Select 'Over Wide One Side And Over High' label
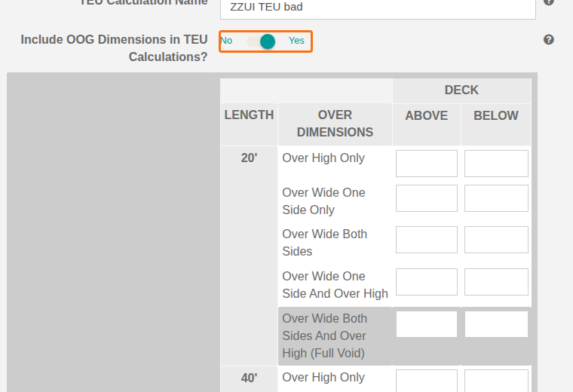 click(335, 285)
